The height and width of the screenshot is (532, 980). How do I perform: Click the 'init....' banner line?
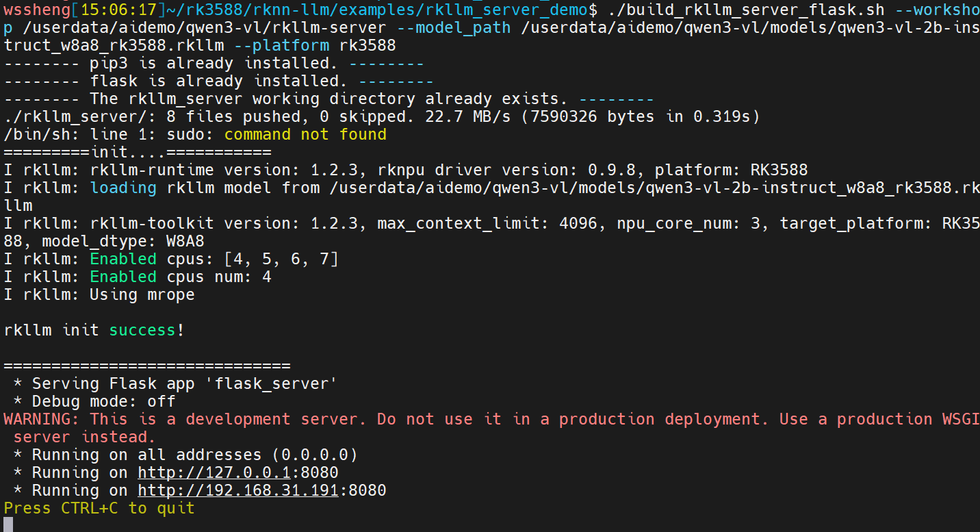click(x=138, y=152)
